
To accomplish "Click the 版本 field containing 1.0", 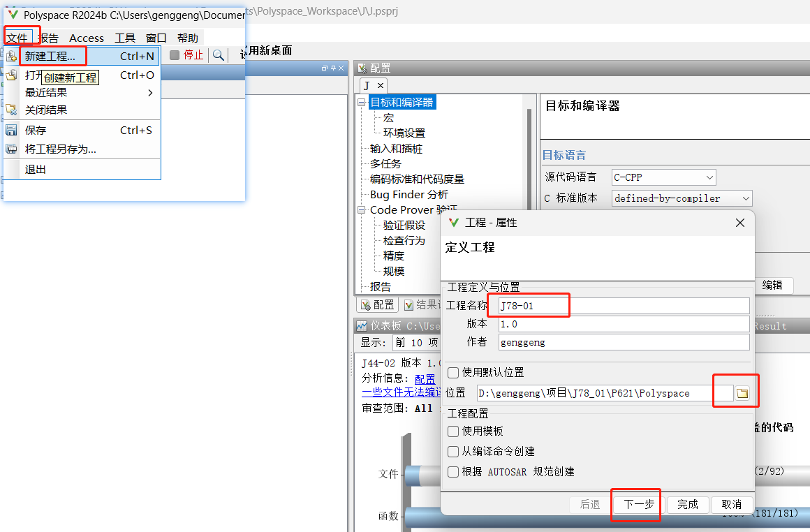I will pyautogui.click(x=624, y=324).
